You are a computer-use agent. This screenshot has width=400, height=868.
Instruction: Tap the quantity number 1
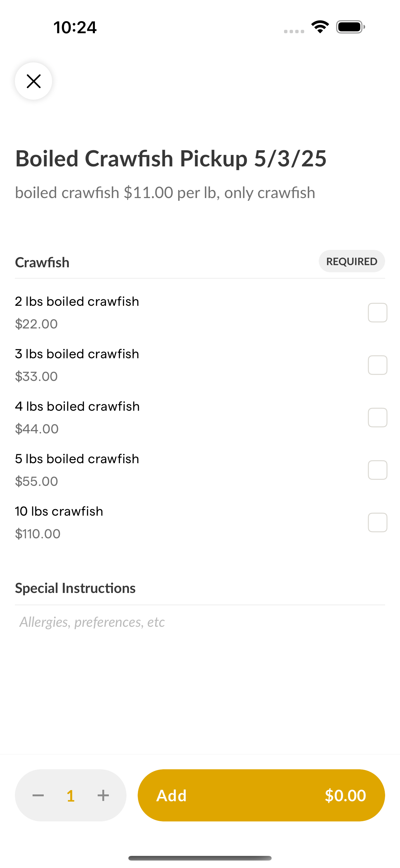(70, 796)
